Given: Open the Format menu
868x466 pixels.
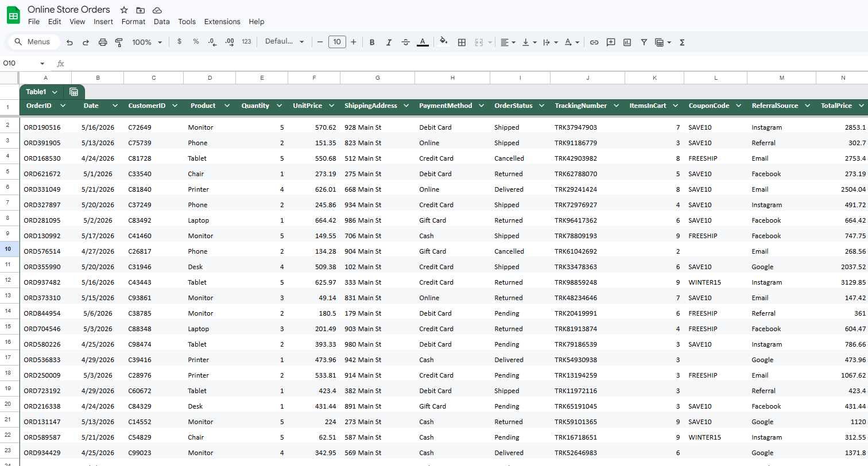Looking at the screenshot, I should pos(133,21).
